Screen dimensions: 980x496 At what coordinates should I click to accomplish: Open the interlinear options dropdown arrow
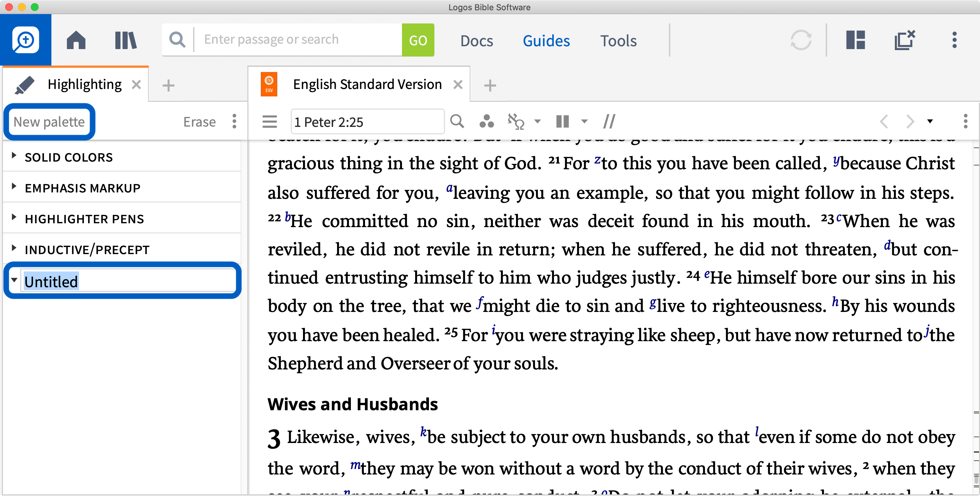[538, 122]
